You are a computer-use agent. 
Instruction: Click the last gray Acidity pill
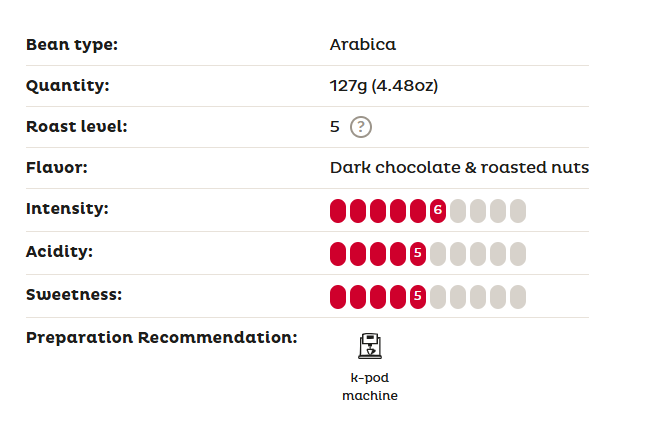click(x=517, y=254)
